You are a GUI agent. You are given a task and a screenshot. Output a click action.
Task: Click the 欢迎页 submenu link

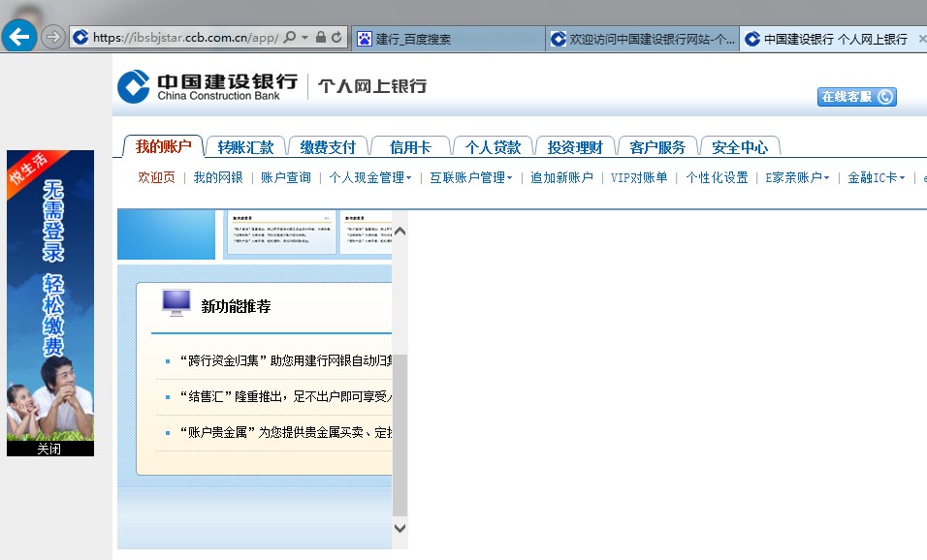(156, 178)
